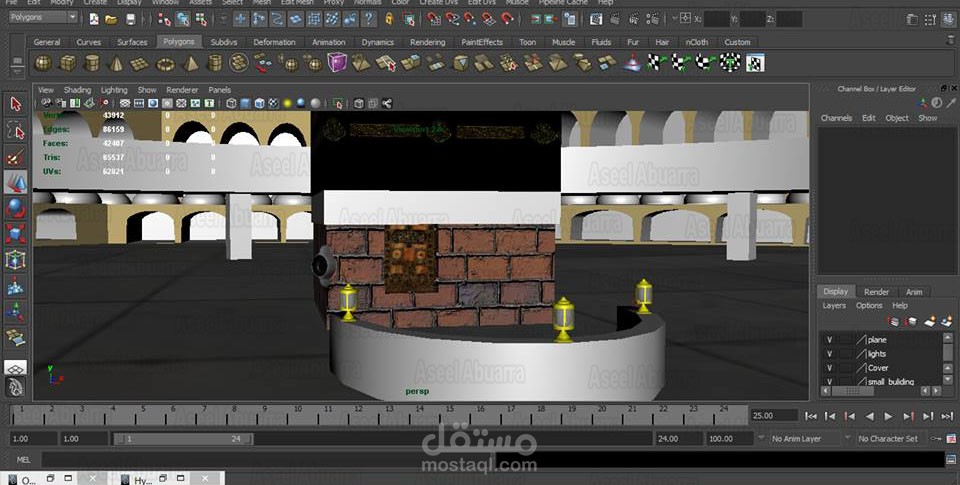Click the wireframe cube viewport icon
The image size is (960, 485).
click(231, 103)
